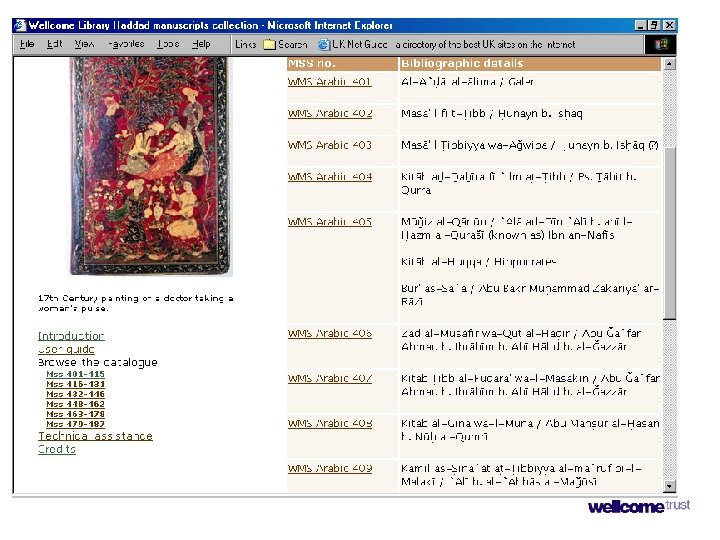The width and height of the screenshot is (720, 540).
Task: Open WMS Arabic 406 manuscript record
Action: [x=330, y=333]
